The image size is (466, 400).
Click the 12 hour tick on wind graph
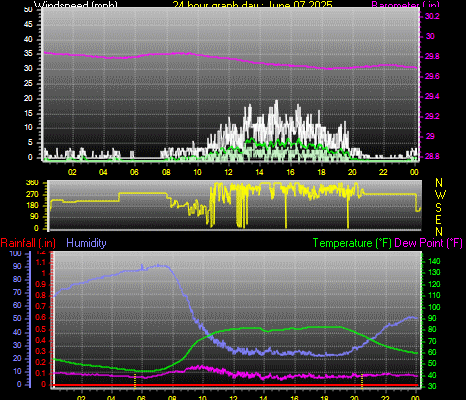coord(228,172)
